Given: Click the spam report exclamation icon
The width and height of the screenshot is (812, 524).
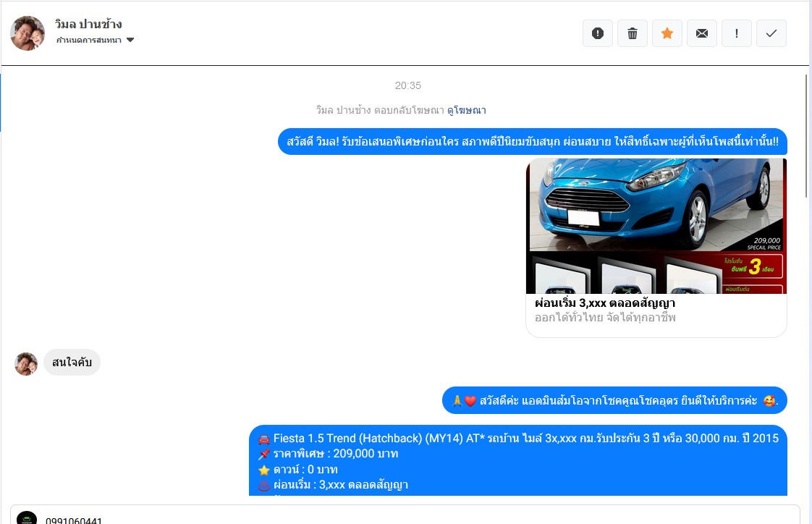Looking at the screenshot, I should (x=598, y=34).
